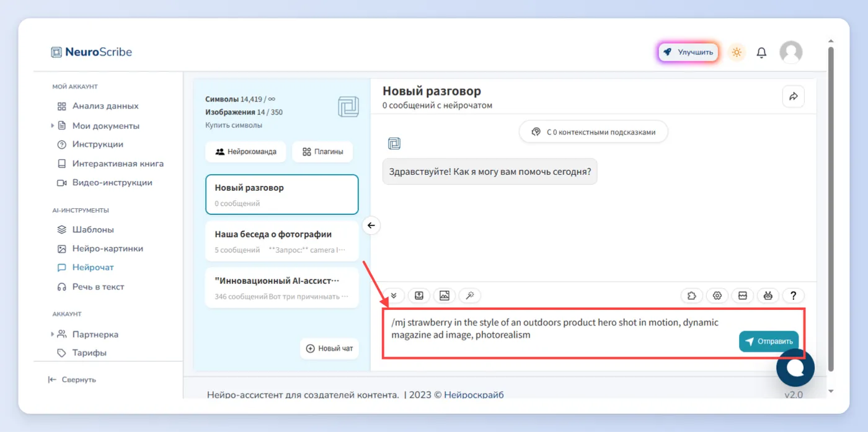Open Интерактивная книга in the sidebar
Screen dimensions: 868x432
(x=110, y=164)
